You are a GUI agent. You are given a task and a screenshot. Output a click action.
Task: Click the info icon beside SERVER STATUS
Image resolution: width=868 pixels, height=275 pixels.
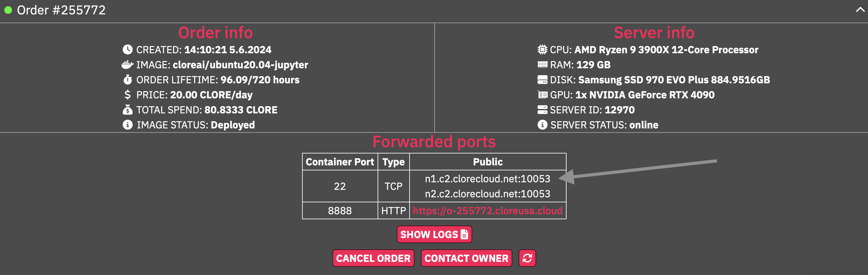[x=543, y=125]
